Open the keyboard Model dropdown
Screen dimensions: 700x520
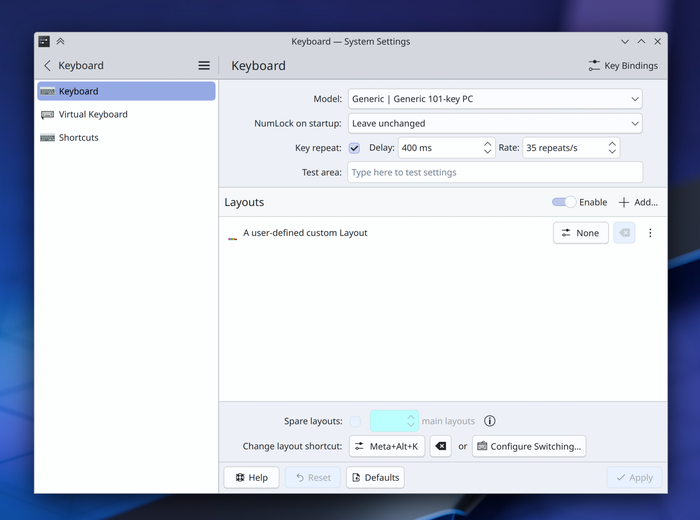(495, 99)
